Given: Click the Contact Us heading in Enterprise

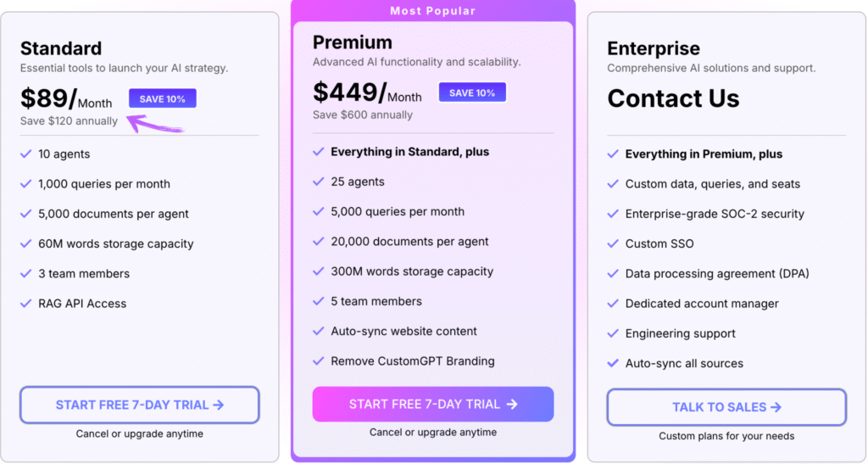Looking at the screenshot, I should tap(673, 98).
